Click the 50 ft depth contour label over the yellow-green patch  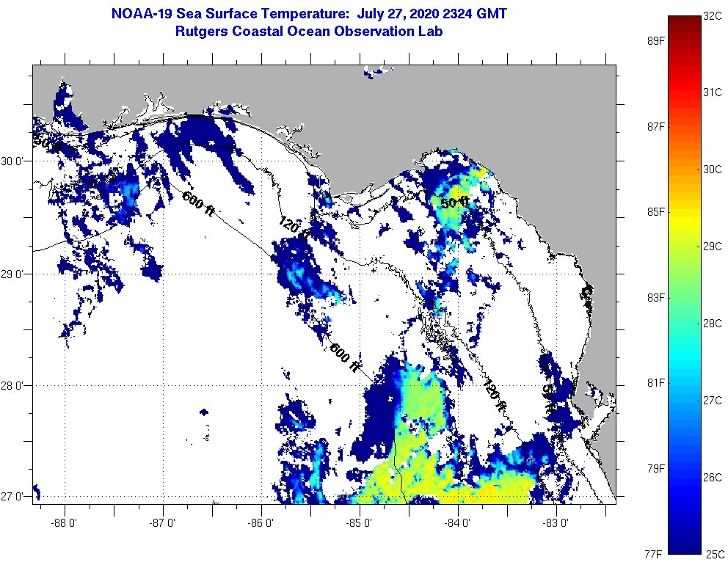455,203
